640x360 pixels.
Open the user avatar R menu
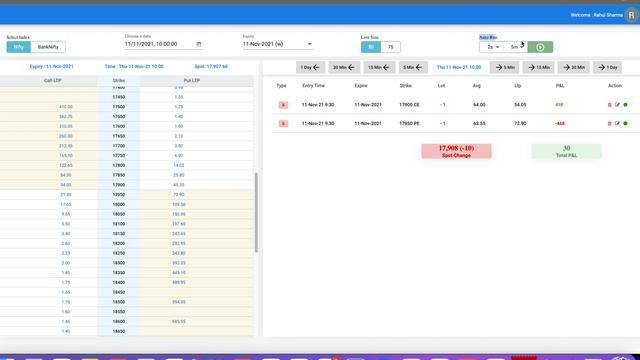click(631, 15)
